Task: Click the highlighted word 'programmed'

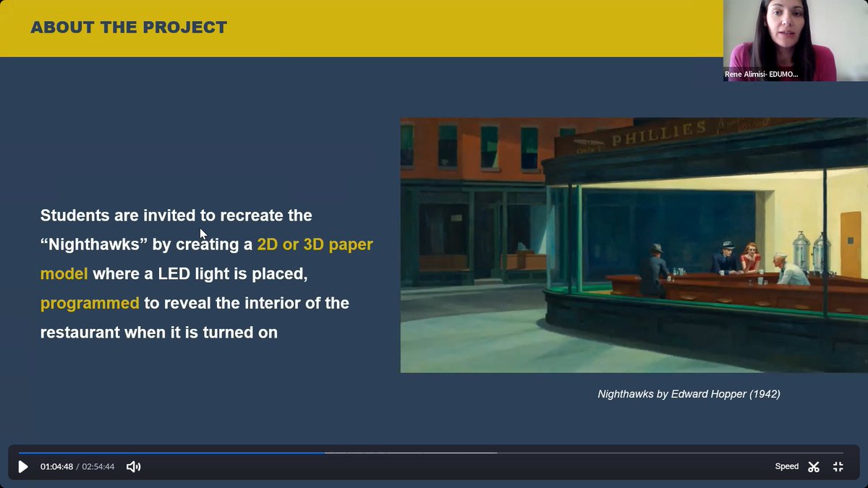Action: [x=90, y=304]
